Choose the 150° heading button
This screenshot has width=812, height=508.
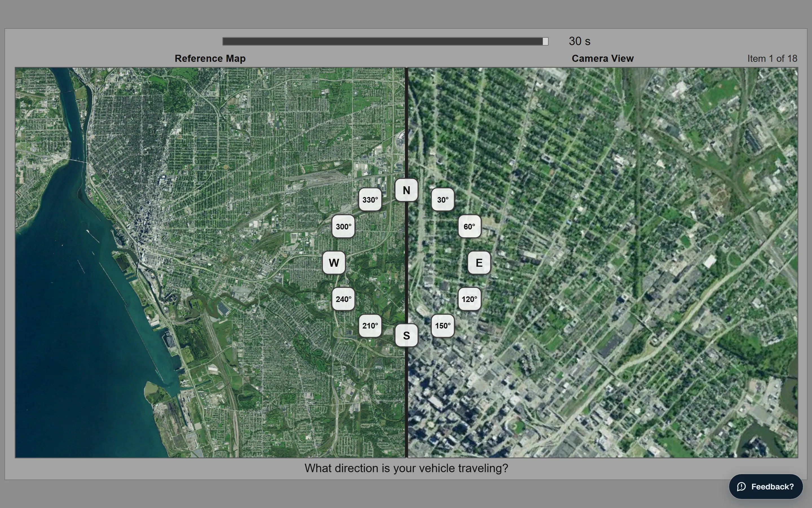tap(443, 326)
